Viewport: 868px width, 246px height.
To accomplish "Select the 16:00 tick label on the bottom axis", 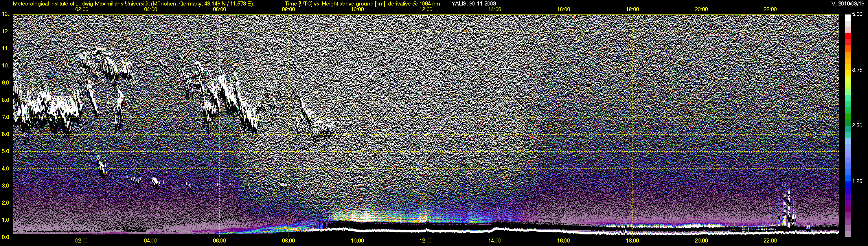I will pos(564,241).
